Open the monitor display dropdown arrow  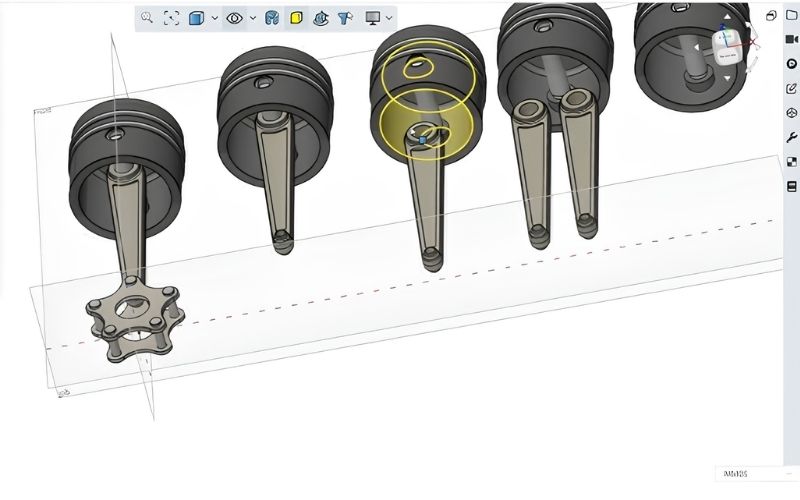pos(389,18)
